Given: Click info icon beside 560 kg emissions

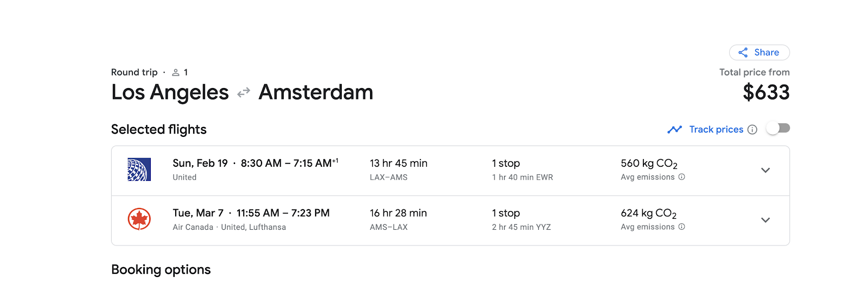Looking at the screenshot, I should click(682, 177).
